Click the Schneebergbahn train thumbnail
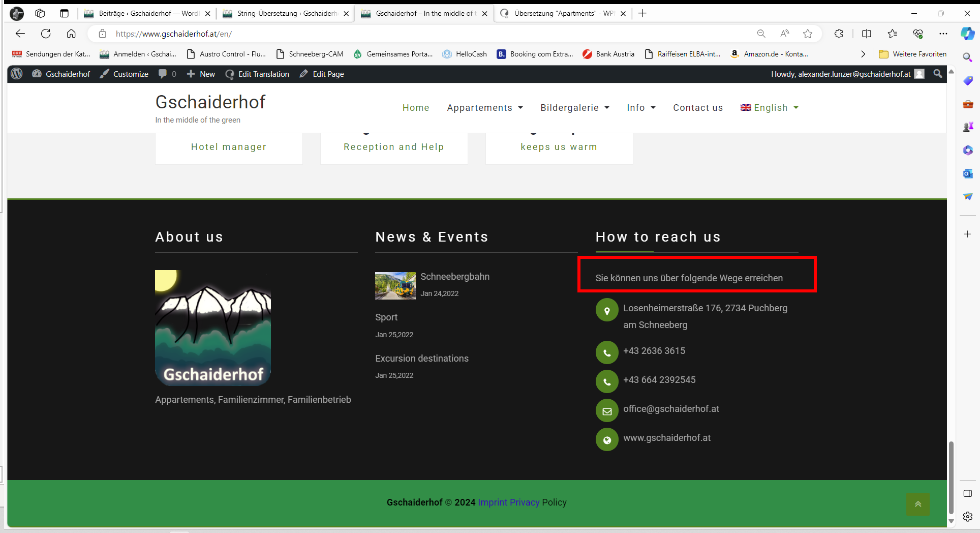This screenshot has height=533, width=980. point(395,286)
